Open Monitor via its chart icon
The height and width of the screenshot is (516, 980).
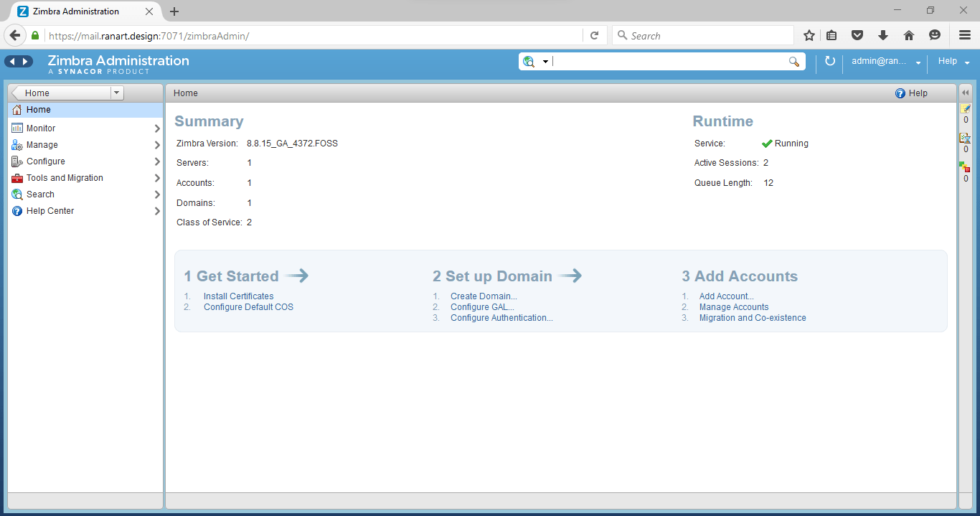[17, 128]
